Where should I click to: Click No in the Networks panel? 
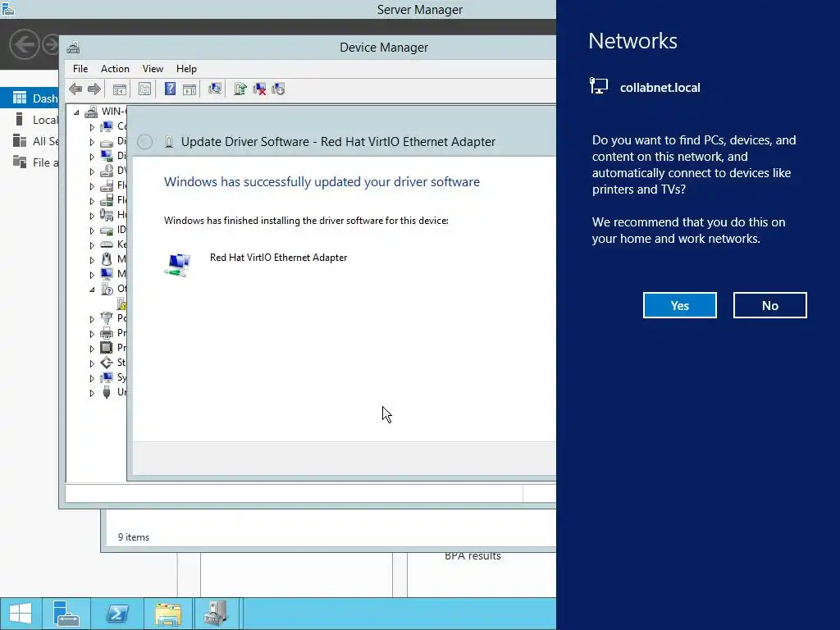(x=769, y=305)
